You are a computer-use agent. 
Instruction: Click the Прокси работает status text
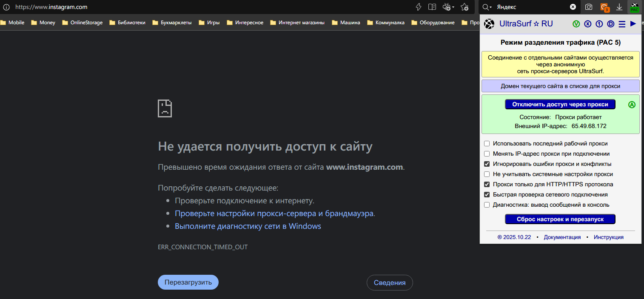tap(578, 117)
